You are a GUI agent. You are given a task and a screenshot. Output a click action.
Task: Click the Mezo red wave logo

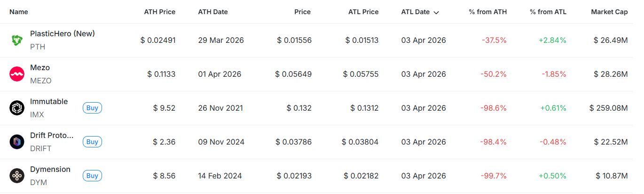[17, 74]
